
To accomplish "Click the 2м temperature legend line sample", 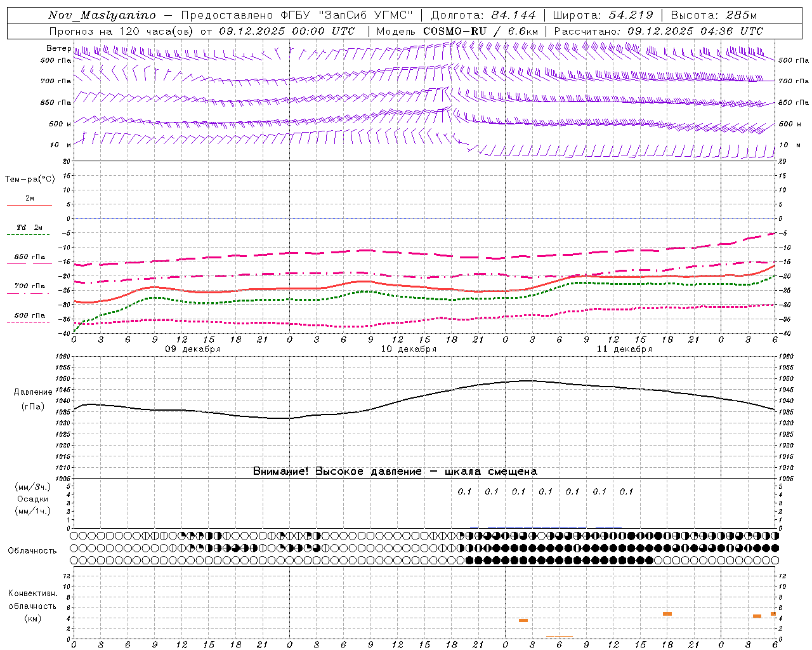I will tap(29, 206).
